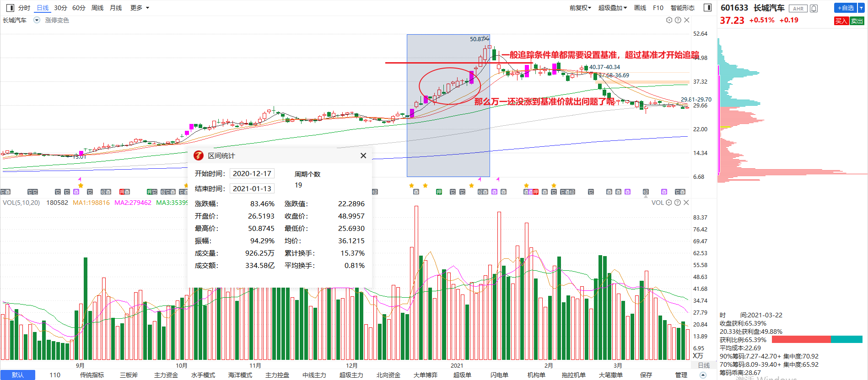Open main chart indicator settings hexagon
Screen dimensions: 868x380
click(669, 20)
